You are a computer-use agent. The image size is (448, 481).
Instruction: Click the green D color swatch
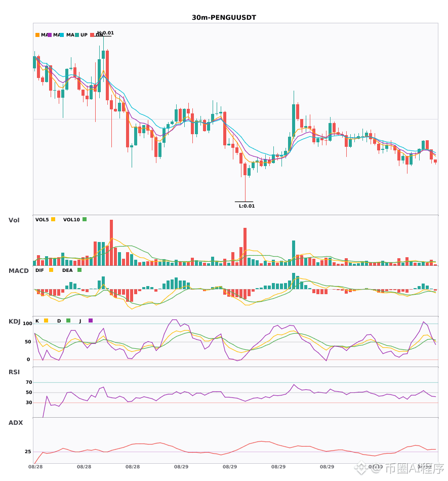(68, 320)
